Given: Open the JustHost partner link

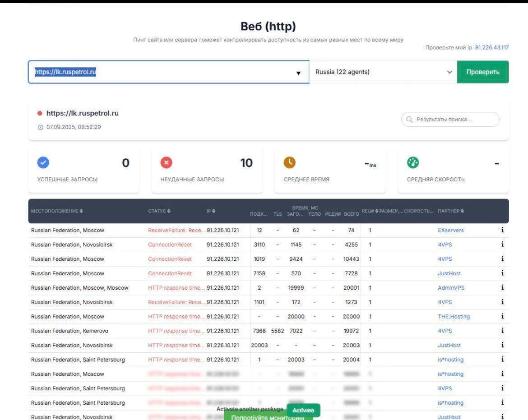Looking at the screenshot, I should [x=449, y=273].
